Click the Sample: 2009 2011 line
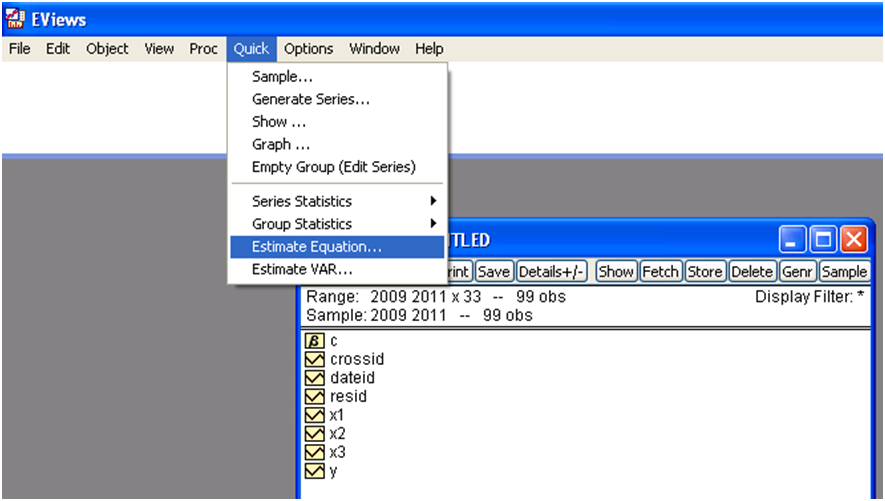 [419, 315]
